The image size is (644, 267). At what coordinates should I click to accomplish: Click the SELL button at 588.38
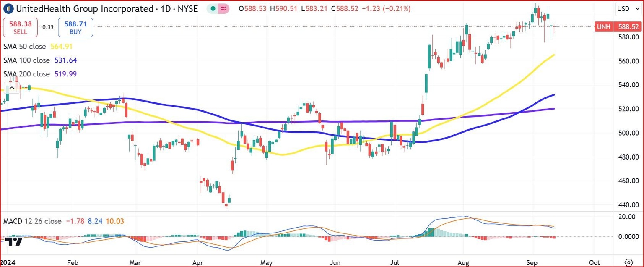click(x=20, y=28)
